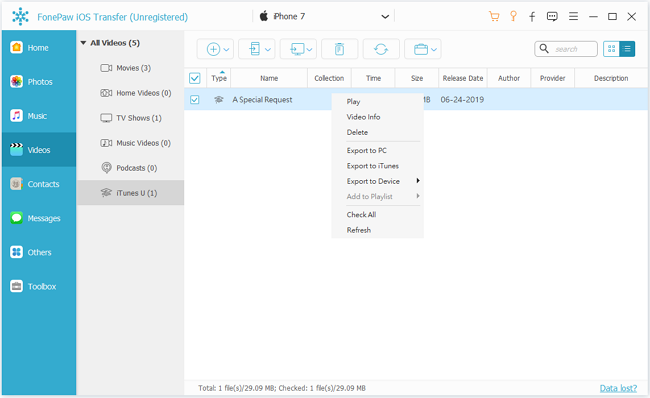This screenshot has height=398, width=650.
Task: Click the 06-24-2019 release date cell
Action: [x=462, y=100]
